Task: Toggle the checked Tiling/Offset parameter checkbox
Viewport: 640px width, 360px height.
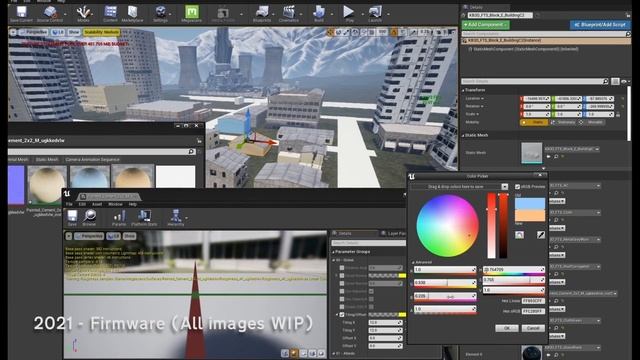Action: (x=342, y=315)
